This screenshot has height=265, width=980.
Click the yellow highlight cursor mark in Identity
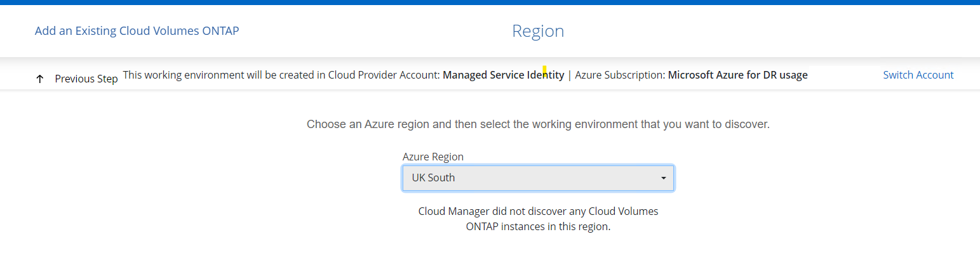(544, 74)
